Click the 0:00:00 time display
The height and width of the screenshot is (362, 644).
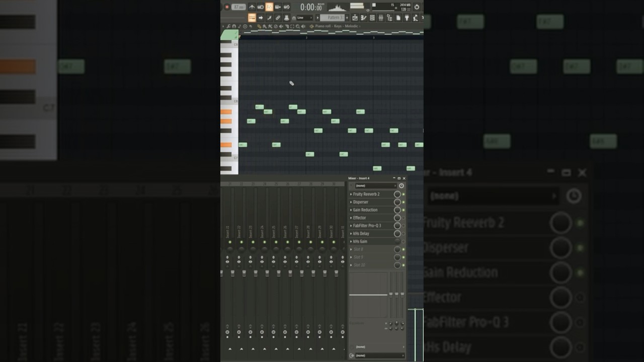tap(311, 7)
